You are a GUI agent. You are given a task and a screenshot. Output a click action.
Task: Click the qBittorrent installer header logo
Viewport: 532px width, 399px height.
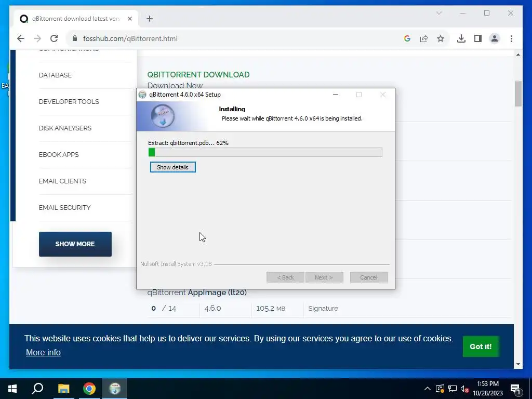click(x=163, y=116)
